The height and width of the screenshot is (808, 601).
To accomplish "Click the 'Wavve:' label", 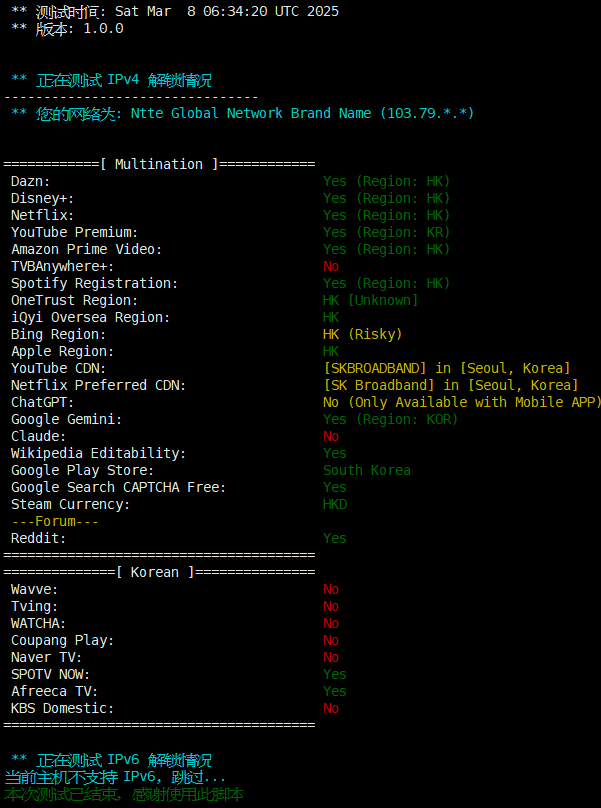I will point(35,590).
